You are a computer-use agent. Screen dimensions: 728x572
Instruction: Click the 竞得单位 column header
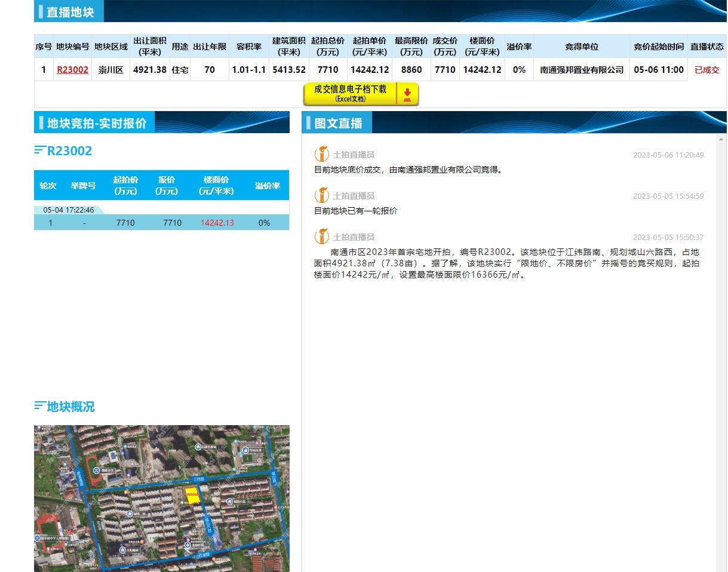[582, 47]
